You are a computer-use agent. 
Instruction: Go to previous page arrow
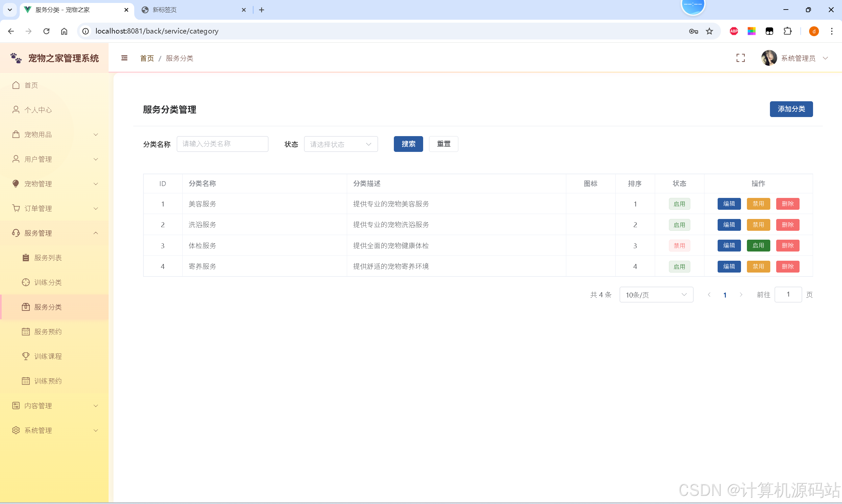[709, 295]
